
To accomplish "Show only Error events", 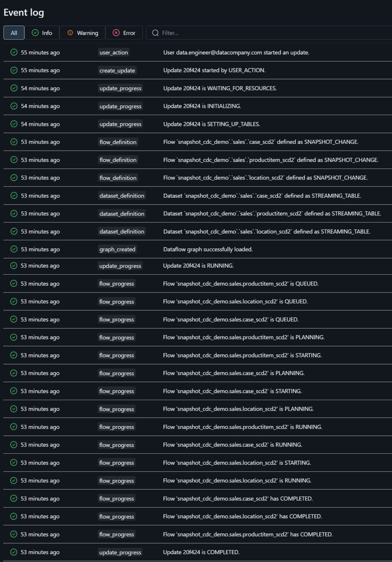I will point(124,33).
